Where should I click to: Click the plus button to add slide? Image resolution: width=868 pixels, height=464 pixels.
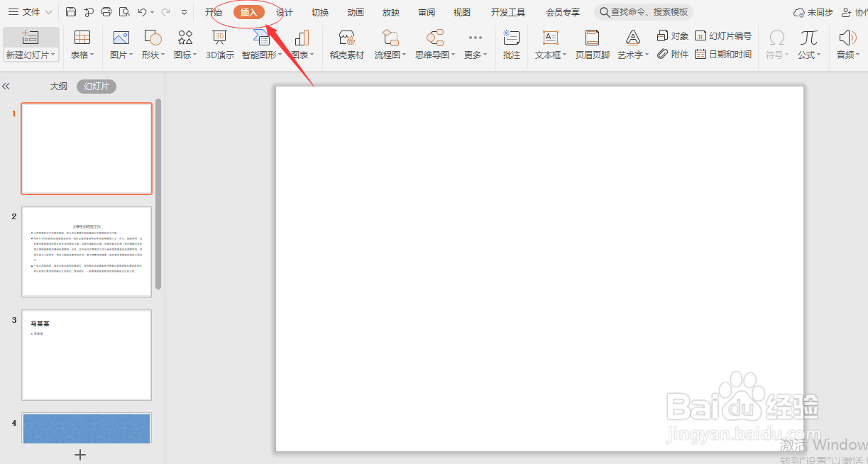pyautogui.click(x=80, y=454)
